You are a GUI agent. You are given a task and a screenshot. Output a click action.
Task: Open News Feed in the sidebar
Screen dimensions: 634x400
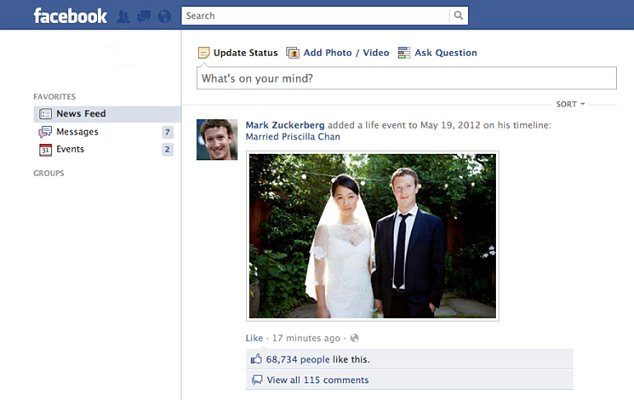tap(80, 114)
